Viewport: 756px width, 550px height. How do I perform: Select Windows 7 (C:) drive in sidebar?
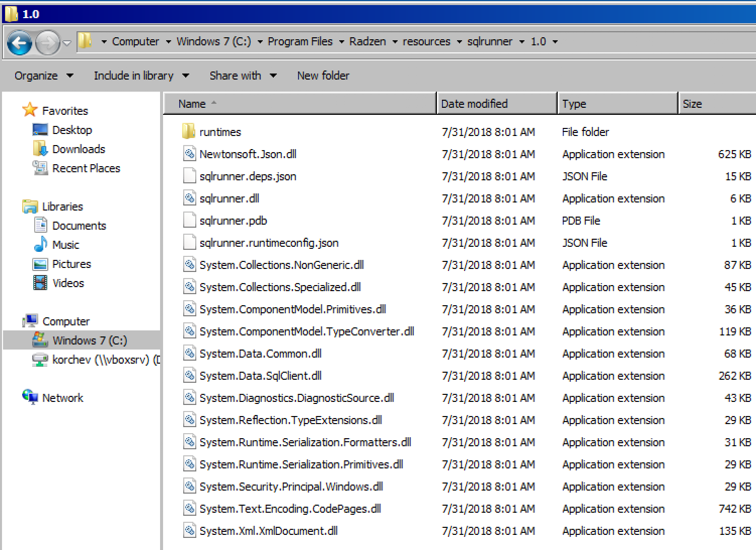[x=90, y=340]
